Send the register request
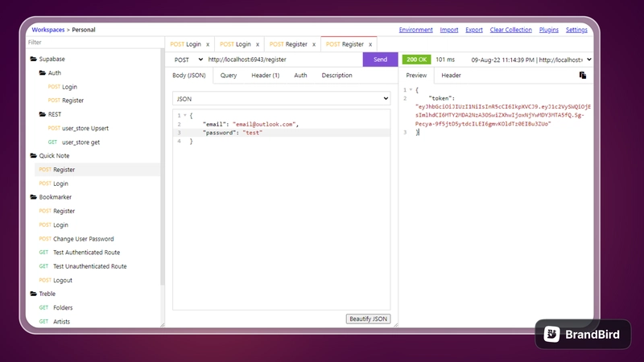 (x=380, y=60)
